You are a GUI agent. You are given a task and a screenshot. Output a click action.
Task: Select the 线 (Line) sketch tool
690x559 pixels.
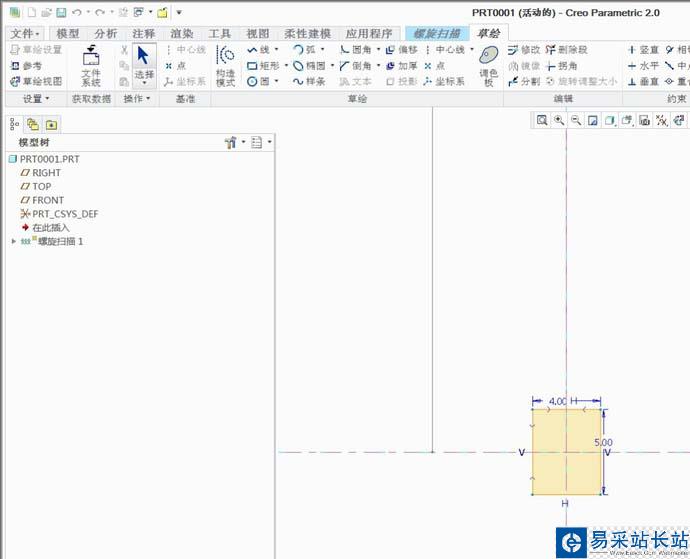point(258,50)
